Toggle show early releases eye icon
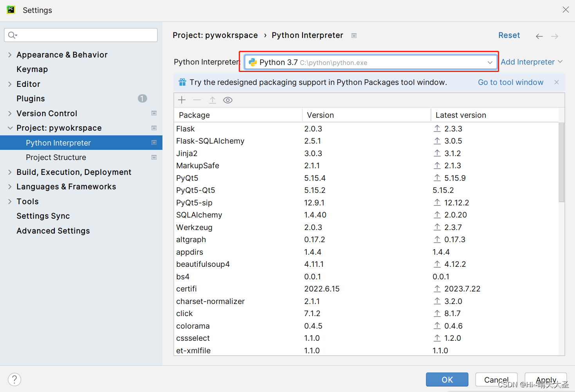 (228, 100)
